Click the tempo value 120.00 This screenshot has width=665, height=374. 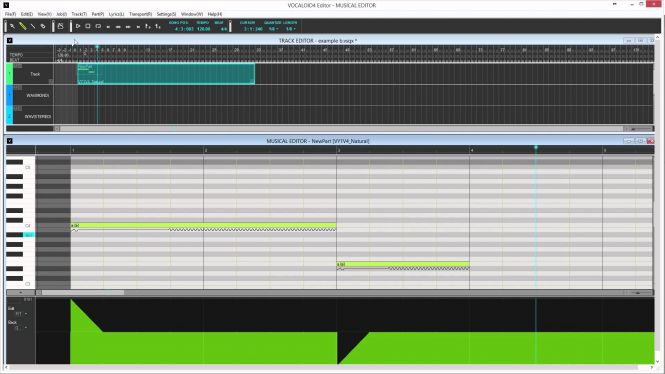(204, 29)
